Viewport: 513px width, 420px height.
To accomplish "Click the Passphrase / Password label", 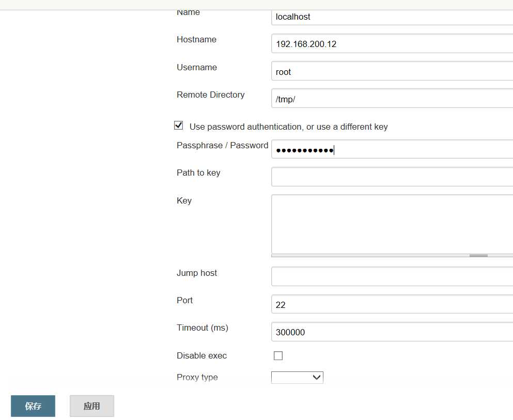I will pos(223,146).
